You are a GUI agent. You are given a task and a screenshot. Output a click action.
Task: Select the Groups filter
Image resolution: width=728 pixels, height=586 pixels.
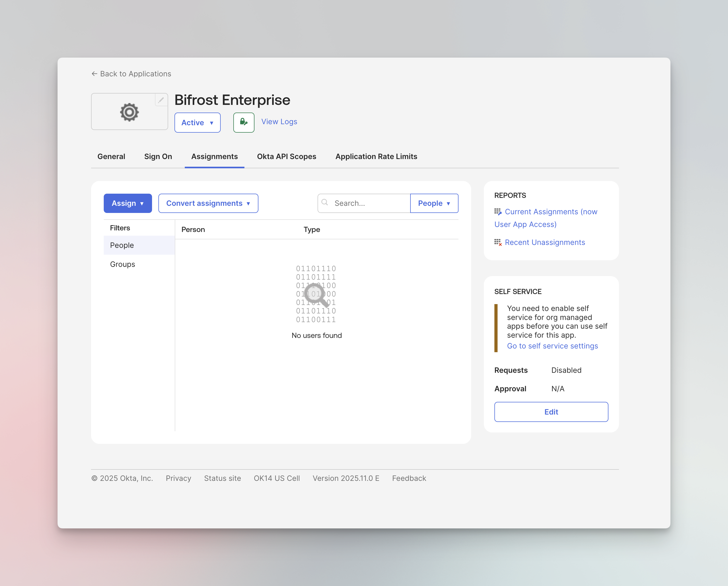click(122, 264)
